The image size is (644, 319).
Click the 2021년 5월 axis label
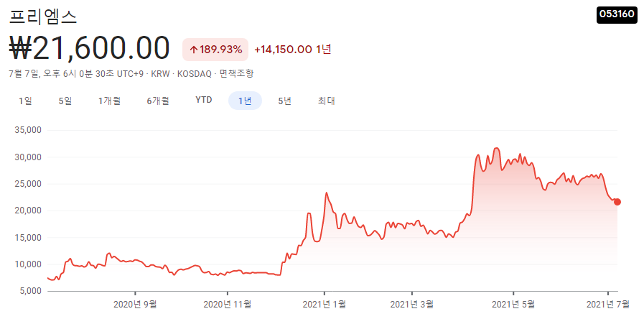click(x=513, y=305)
